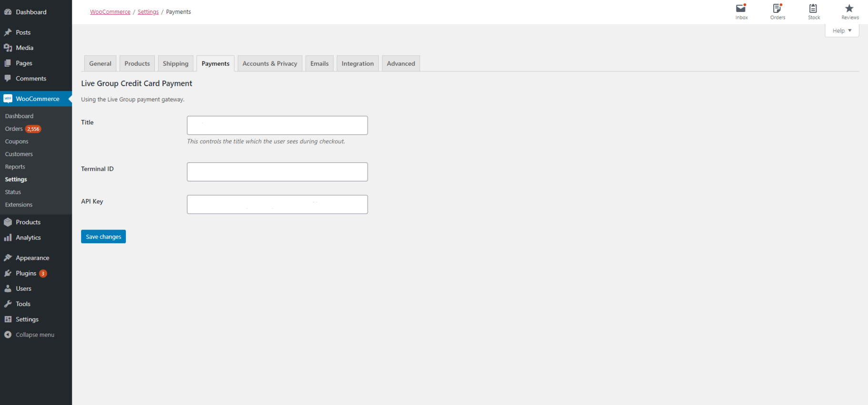Switch to the Advanced tab
Screen dimensions: 868x405
coord(401,63)
